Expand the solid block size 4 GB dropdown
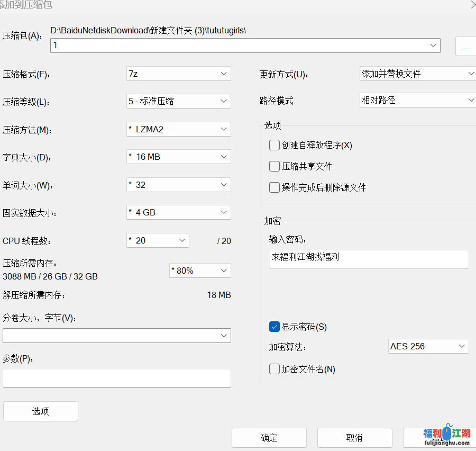The width and height of the screenshot is (476, 451). 178,212
